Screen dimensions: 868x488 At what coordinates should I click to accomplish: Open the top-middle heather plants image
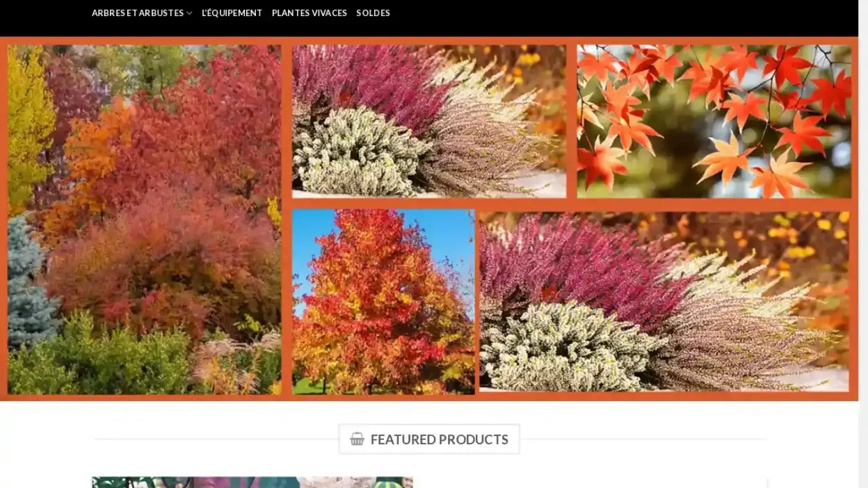428,122
